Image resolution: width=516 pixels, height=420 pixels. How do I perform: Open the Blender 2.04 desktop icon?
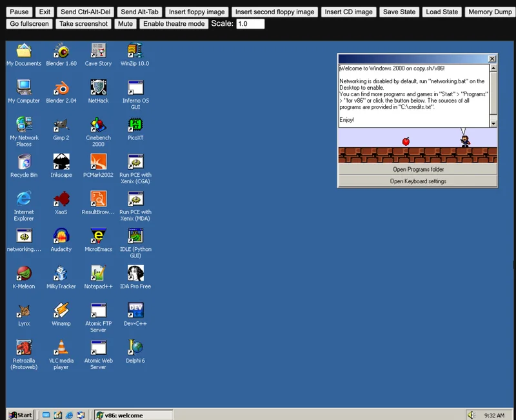tap(61, 88)
